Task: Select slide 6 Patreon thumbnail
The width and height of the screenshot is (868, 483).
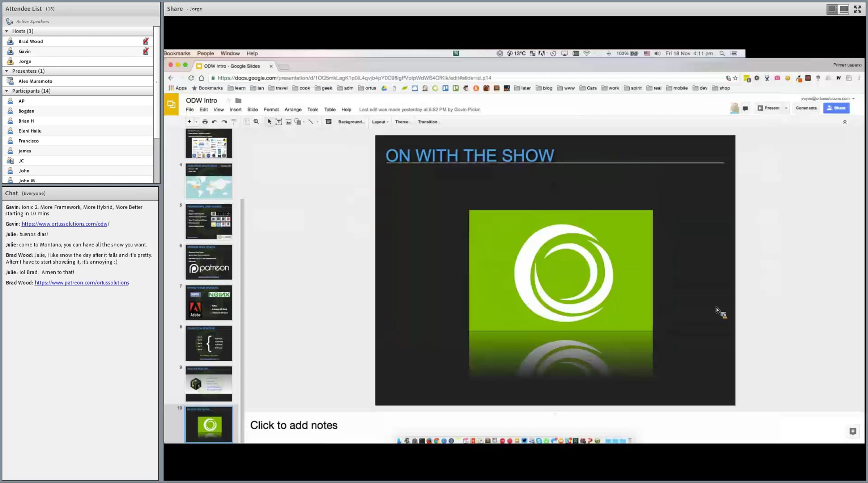Action: pyautogui.click(x=209, y=262)
